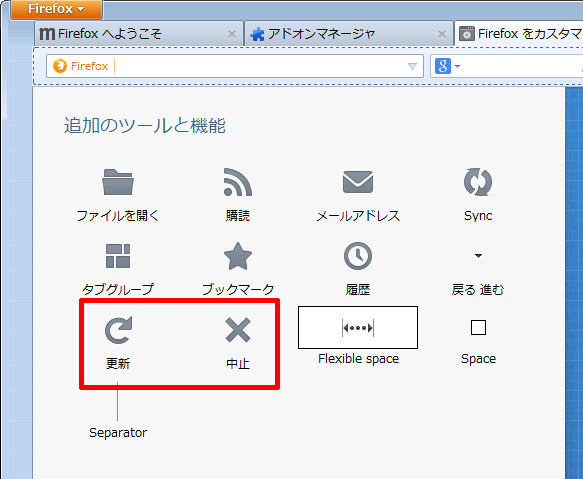The height and width of the screenshot is (479, 583).
Task: Select the 履歴 clock icon
Action: 358,256
